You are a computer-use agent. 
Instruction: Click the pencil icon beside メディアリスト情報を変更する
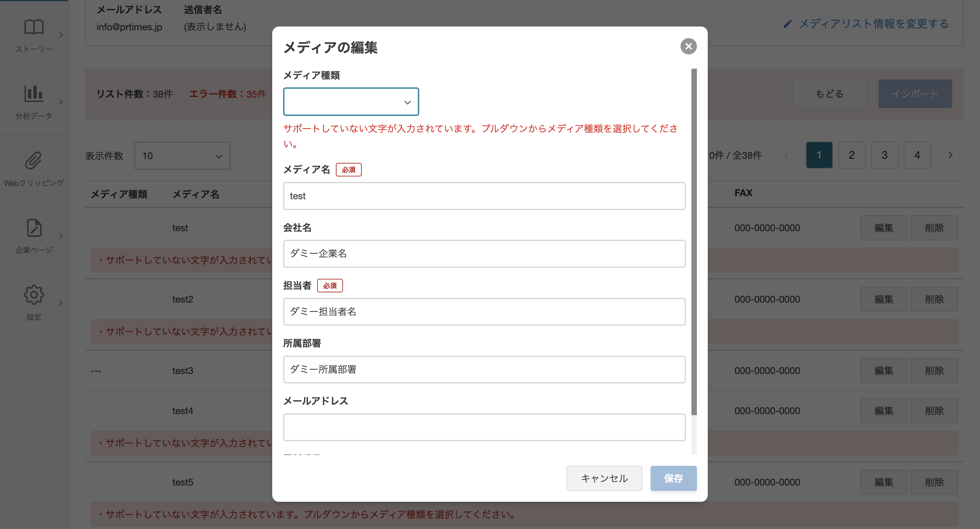(x=787, y=24)
